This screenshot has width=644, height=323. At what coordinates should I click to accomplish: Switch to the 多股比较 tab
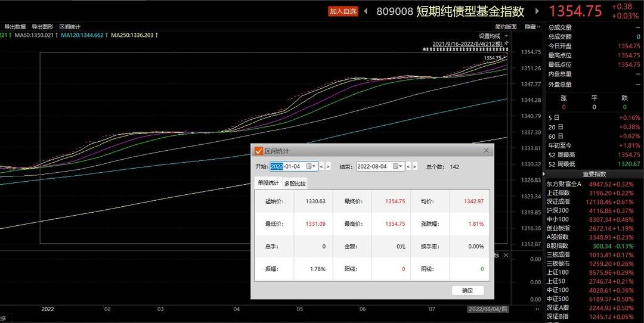(295, 184)
